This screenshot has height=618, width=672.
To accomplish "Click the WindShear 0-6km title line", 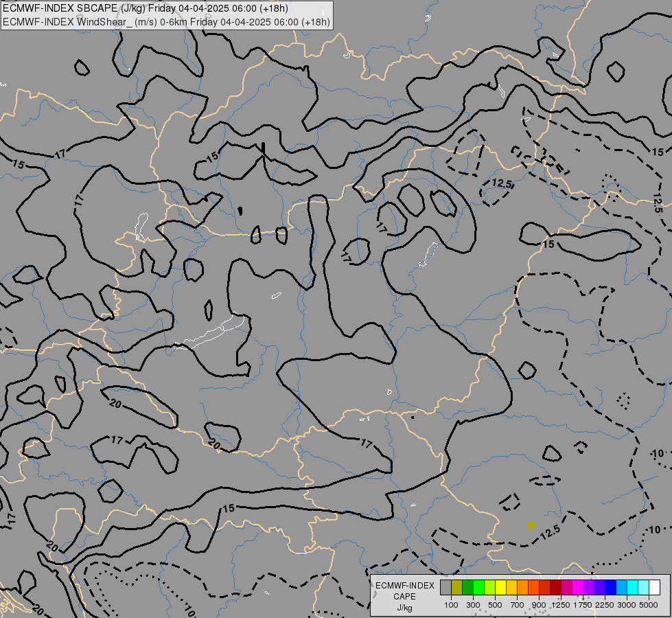I will click(x=166, y=22).
